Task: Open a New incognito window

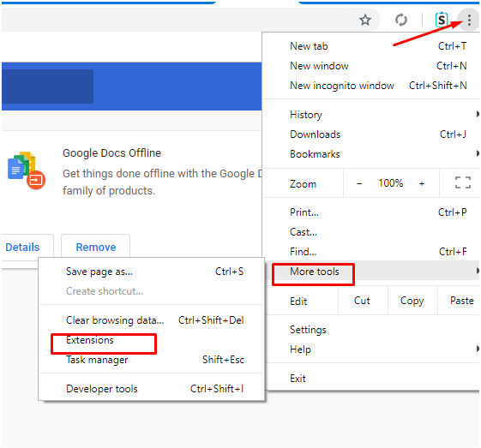Action: coord(371,86)
